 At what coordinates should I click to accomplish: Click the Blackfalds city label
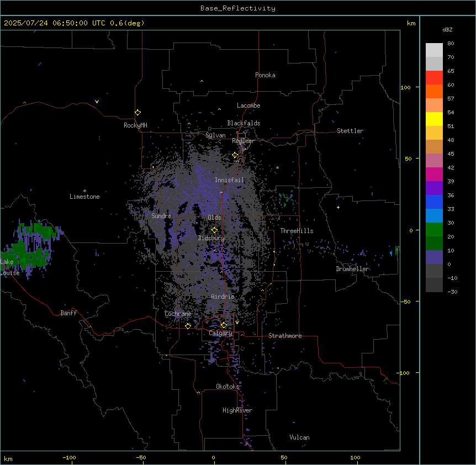(x=244, y=123)
